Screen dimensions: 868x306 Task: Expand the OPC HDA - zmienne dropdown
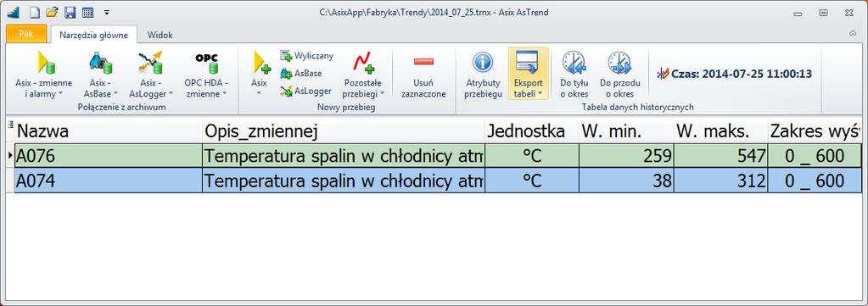[x=225, y=94]
